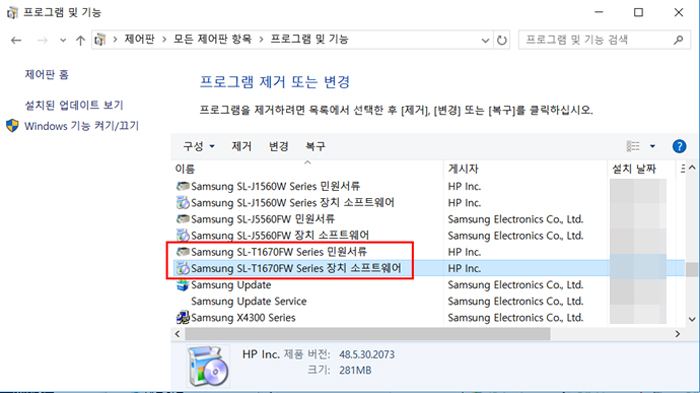Open the 구성 dropdown menu
This screenshot has height=393, width=700.
[x=199, y=146]
